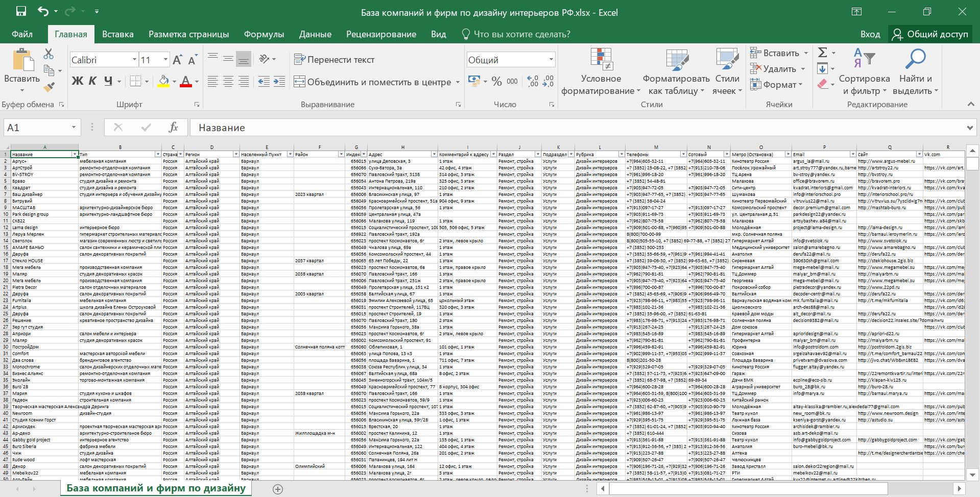Click Общий доступ share button
980x497 pixels.
click(930, 34)
